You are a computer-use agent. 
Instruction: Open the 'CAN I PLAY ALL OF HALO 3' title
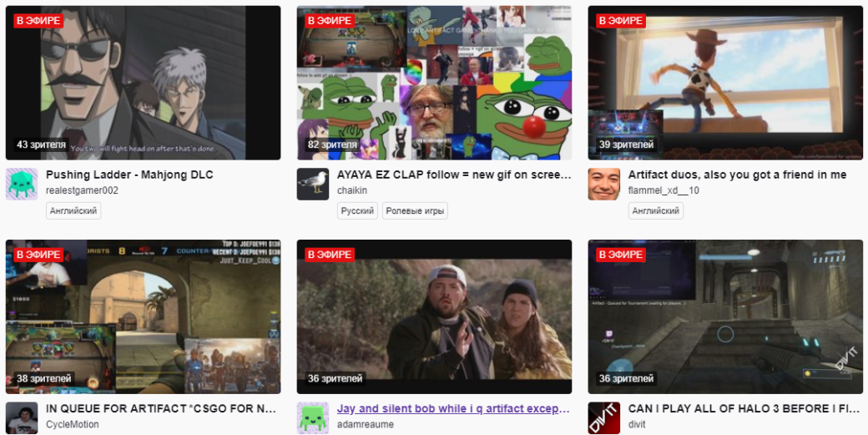coord(744,409)
